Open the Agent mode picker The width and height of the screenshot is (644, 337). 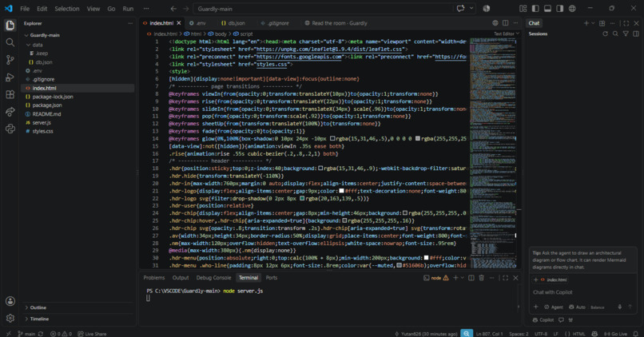(x=553, y=307)
